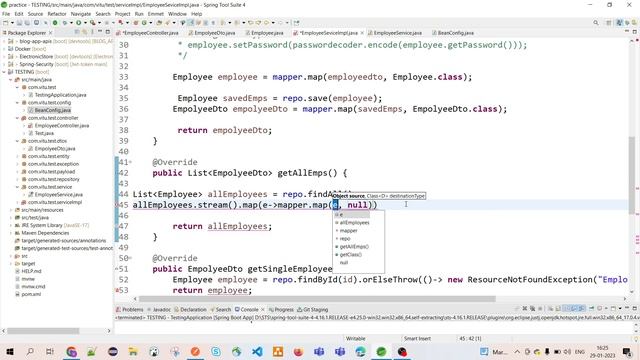
Task: Open the notification center icon
Action: 627,351
